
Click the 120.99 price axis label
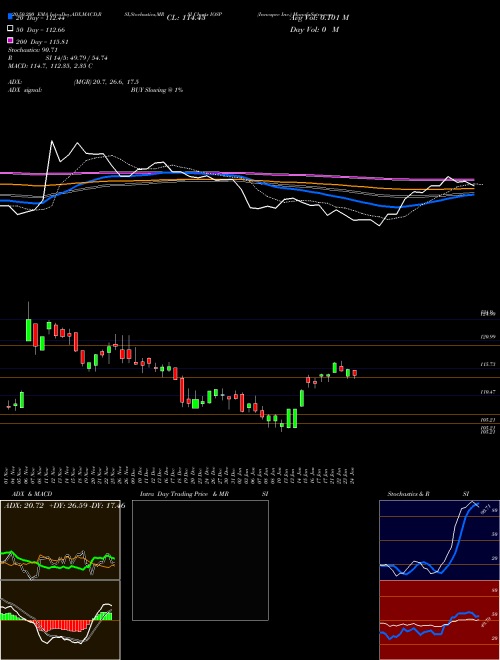pos(490,337)
